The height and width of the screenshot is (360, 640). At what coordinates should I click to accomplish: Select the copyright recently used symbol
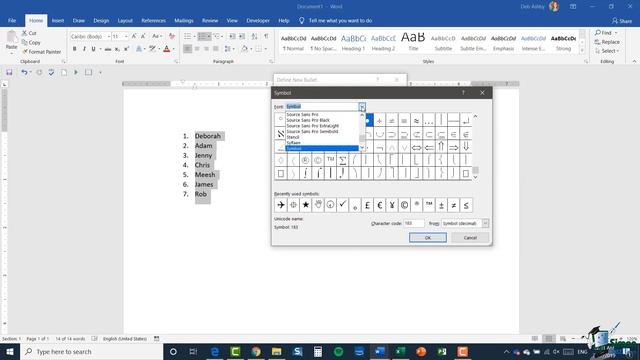(404, 205)
